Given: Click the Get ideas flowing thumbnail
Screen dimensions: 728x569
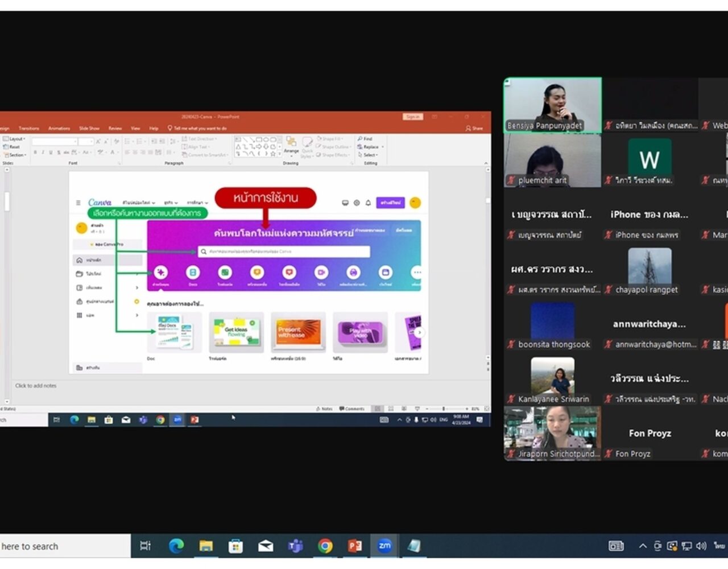Looking at the screenshot, I should point(236,332).
